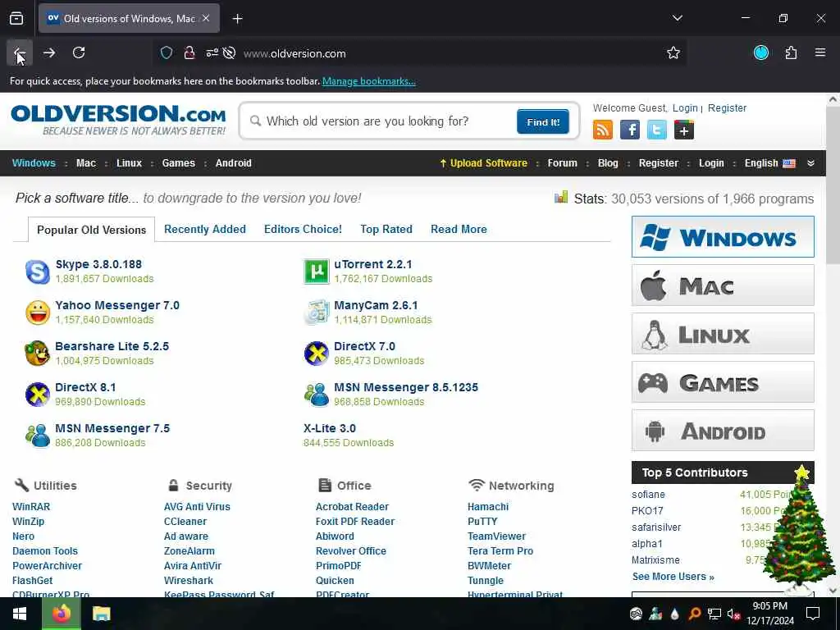The height and width of the screenshot is (630, 840).
Task: Open the Mac nav menu item
Action: [85, 163]
